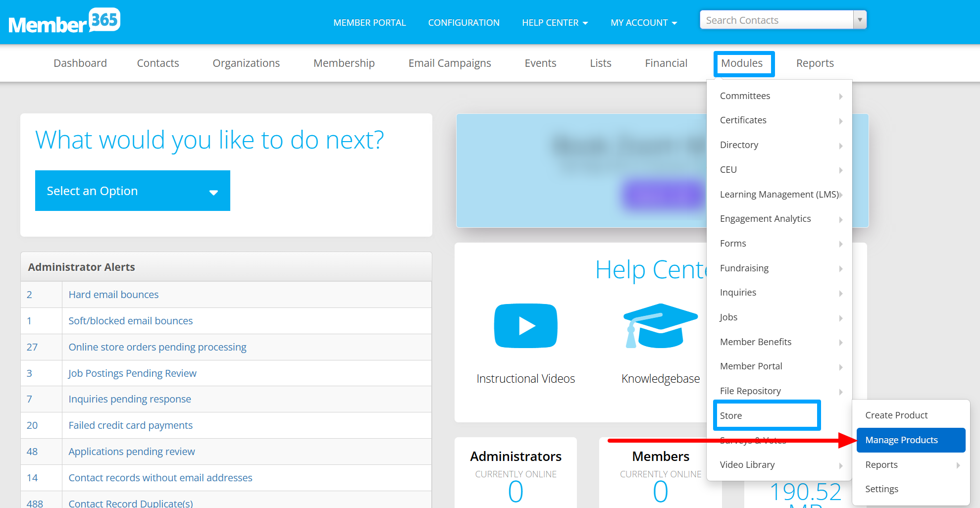Expand the Committees submenu
Viewport: 980px width, 508px height.
pos(779,96)
